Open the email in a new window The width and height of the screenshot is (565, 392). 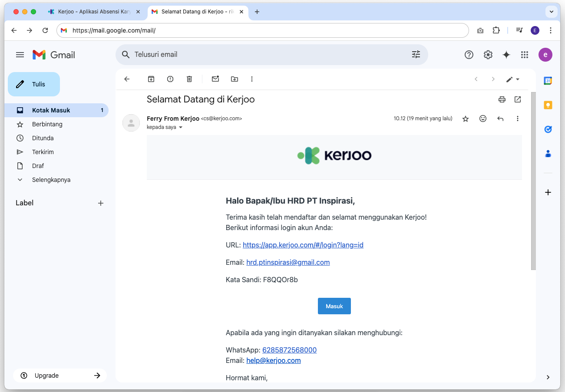pos(518,99)
